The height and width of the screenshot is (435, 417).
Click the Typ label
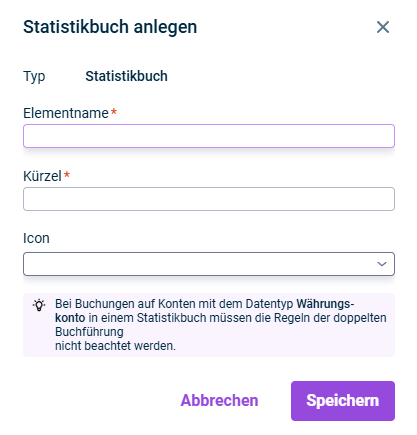(x=34, y=77)
